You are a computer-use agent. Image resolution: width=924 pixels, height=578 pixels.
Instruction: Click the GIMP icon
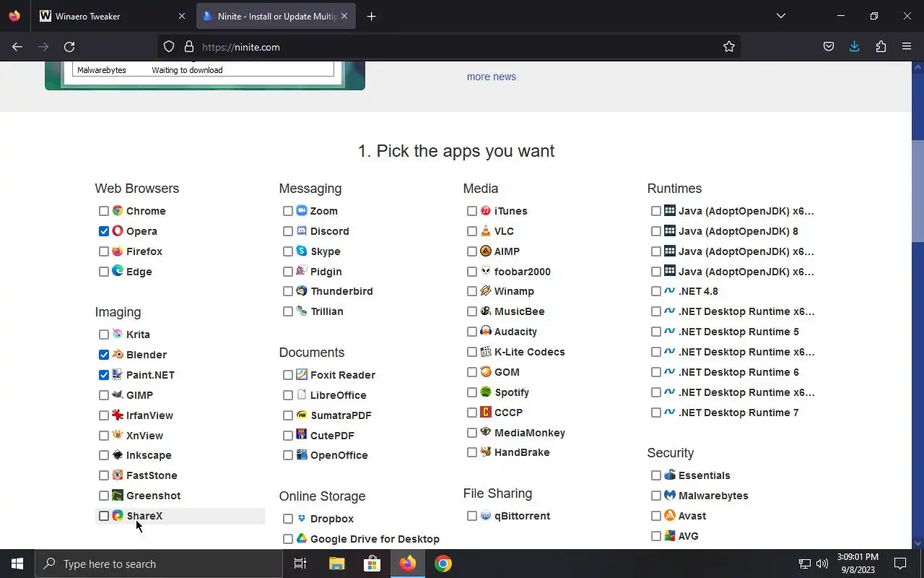pos(118,395)
